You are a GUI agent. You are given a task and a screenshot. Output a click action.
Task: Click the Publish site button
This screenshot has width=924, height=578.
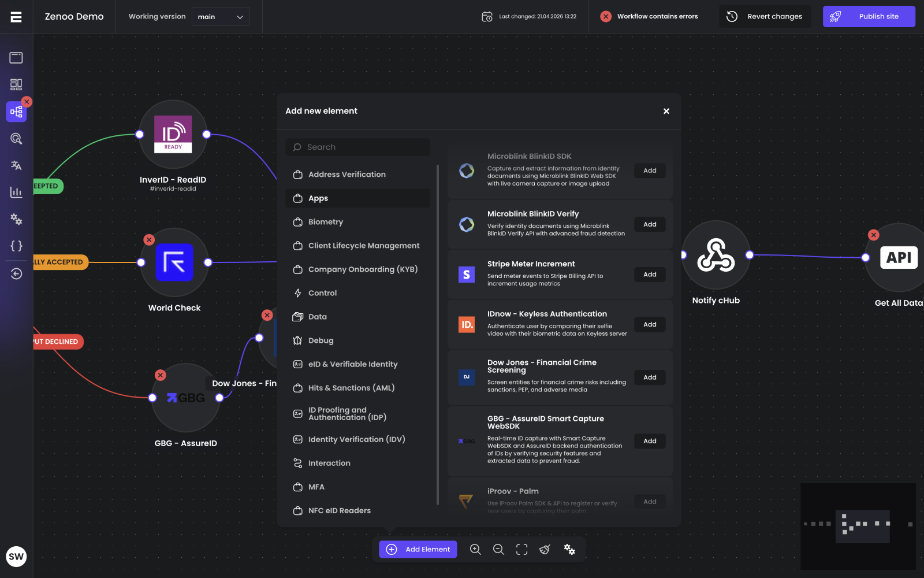(x=869, y=17)
